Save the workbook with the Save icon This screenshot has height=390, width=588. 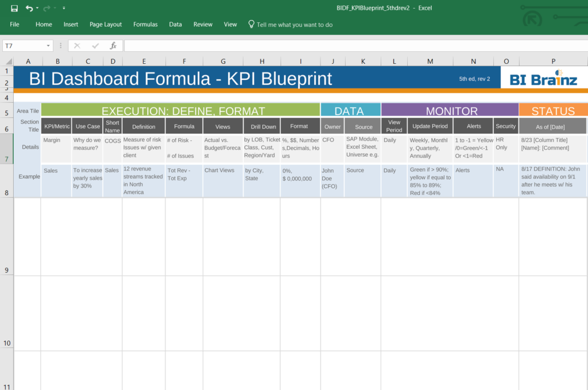pyautogui.click(x=14, y=7)
